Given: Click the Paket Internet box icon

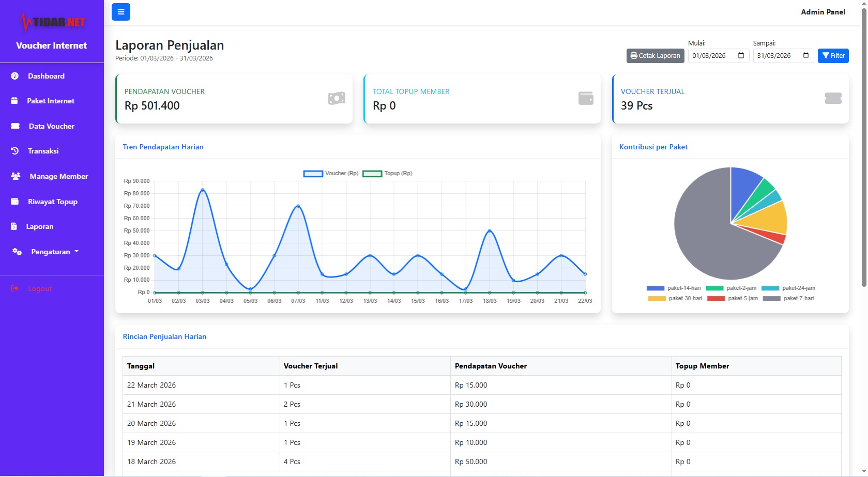Looking at the screenshot, I should coord(14,101).
